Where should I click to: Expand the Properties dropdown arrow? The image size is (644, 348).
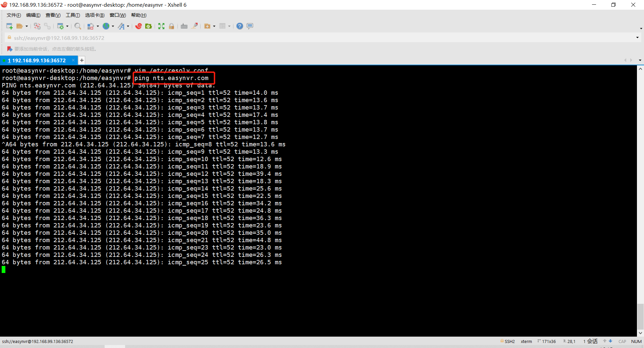pyautogui.click(x=67, y=26)
